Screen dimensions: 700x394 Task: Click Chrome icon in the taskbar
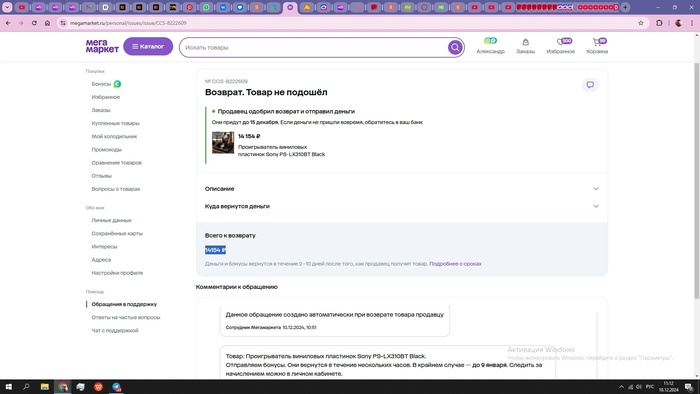point(62,387)
